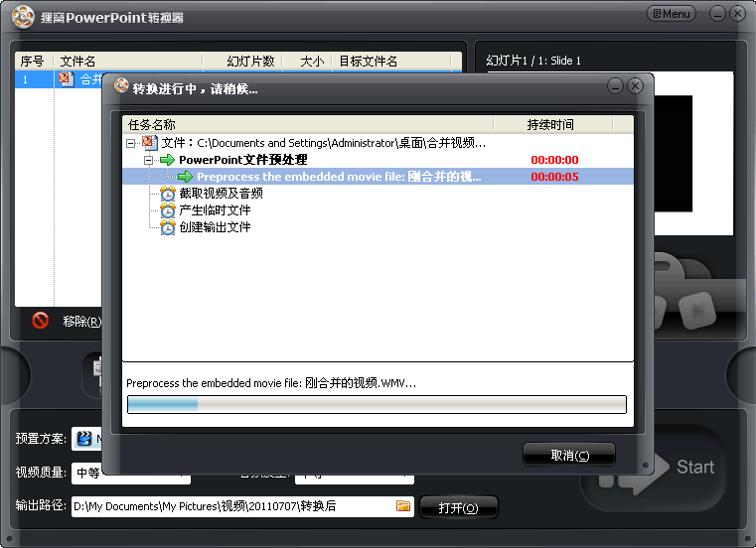This screenshot has width=756, height=548.
Task: Click the Cancel (取消) button in dialog
Action: pos(569,455)
